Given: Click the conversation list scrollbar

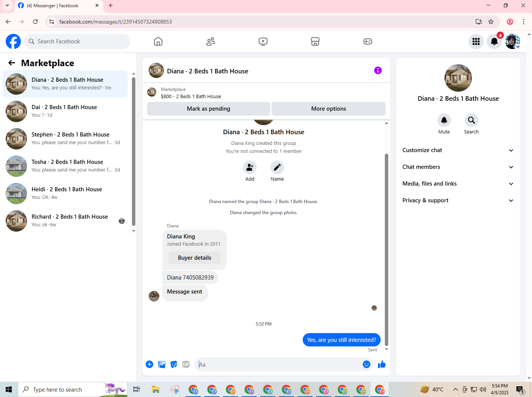Looking at the screenshot, I should [133, 152].
